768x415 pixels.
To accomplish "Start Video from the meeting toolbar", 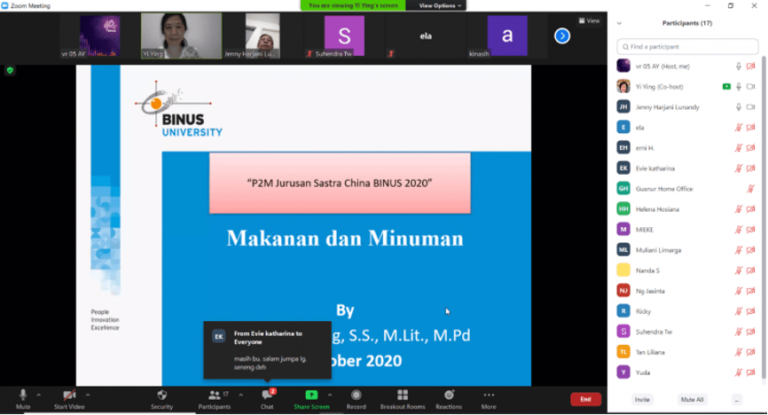I will [x=69, y=399].
